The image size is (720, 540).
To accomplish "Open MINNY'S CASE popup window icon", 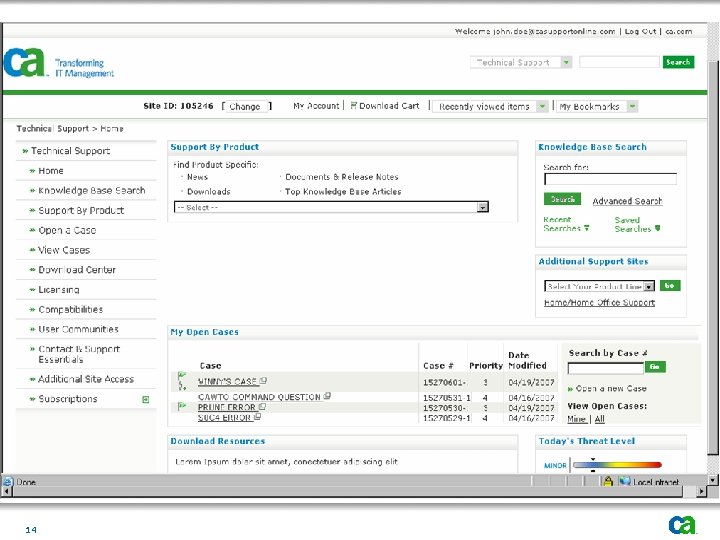I will pos(263,381).
